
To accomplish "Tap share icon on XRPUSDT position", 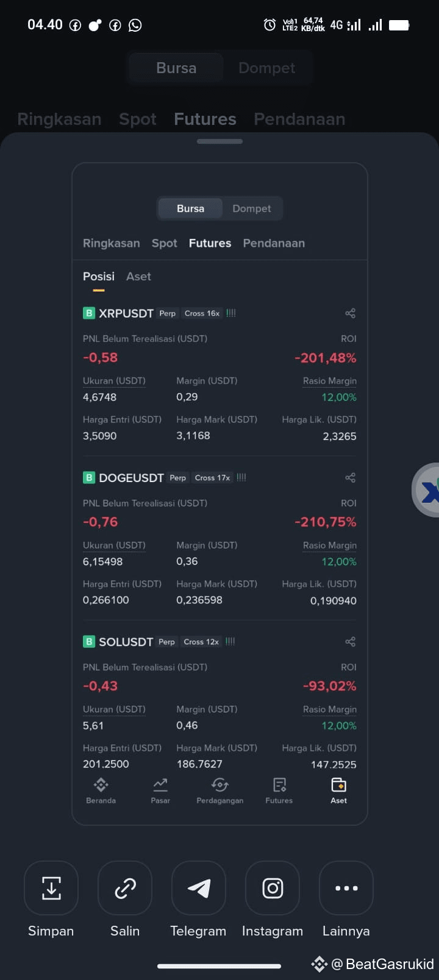I will tap(350, 313).
